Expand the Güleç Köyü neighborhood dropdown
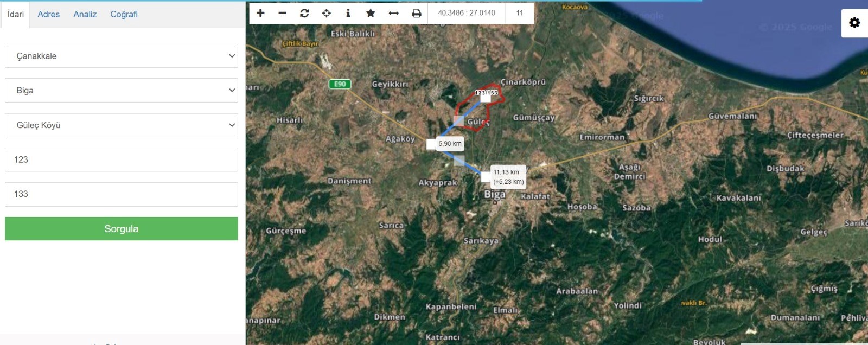Viewport: 868px width, 345px height. pyautogui.click(x=122, y=125)
